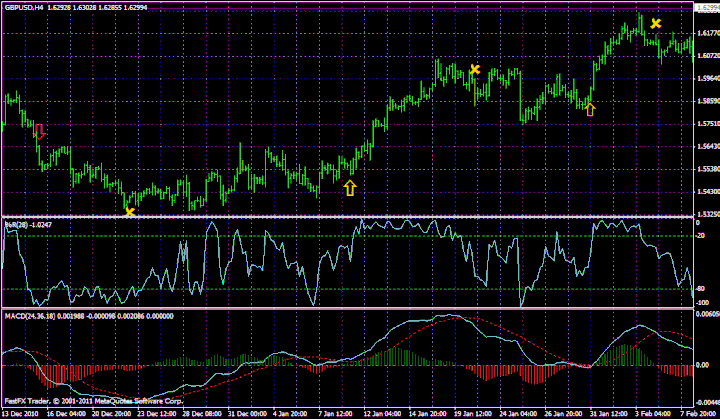Click the -0.0044 bottom label on MACD scale
The image size is (720, 419).
pyautogui.click(x=708, y=403)
